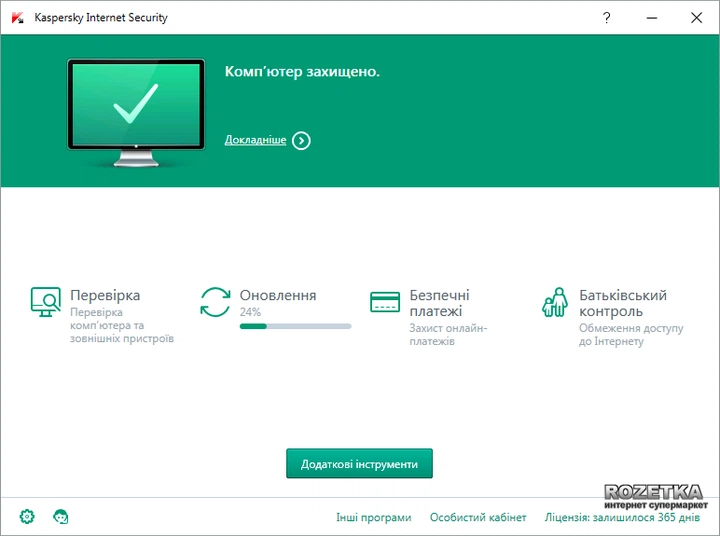Open the Батьківський контроль family icon

tap(554, 302)
